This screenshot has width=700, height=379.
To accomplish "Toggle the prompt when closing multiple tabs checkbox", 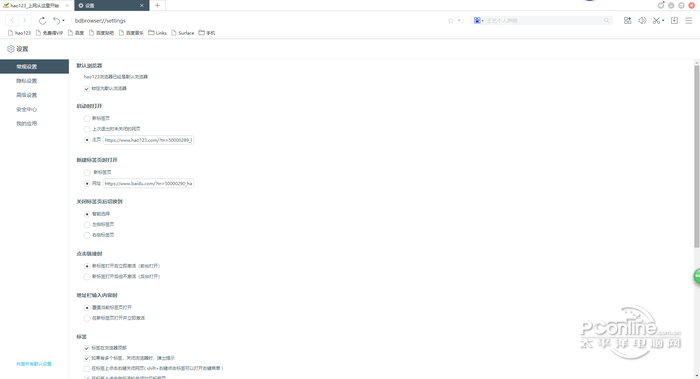I will coord(87,358).
